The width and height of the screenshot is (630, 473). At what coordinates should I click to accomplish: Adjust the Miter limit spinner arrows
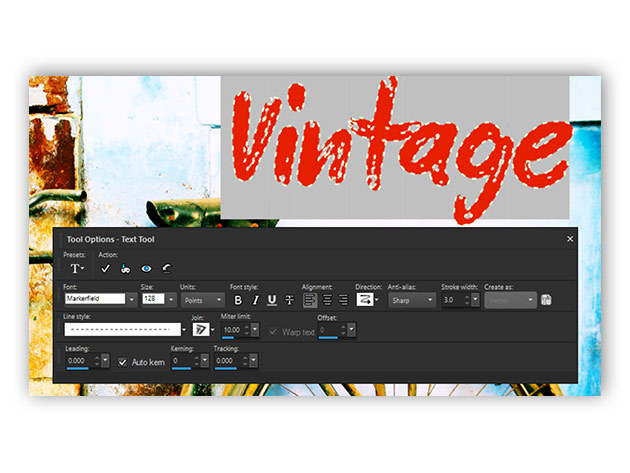[247, 330]
